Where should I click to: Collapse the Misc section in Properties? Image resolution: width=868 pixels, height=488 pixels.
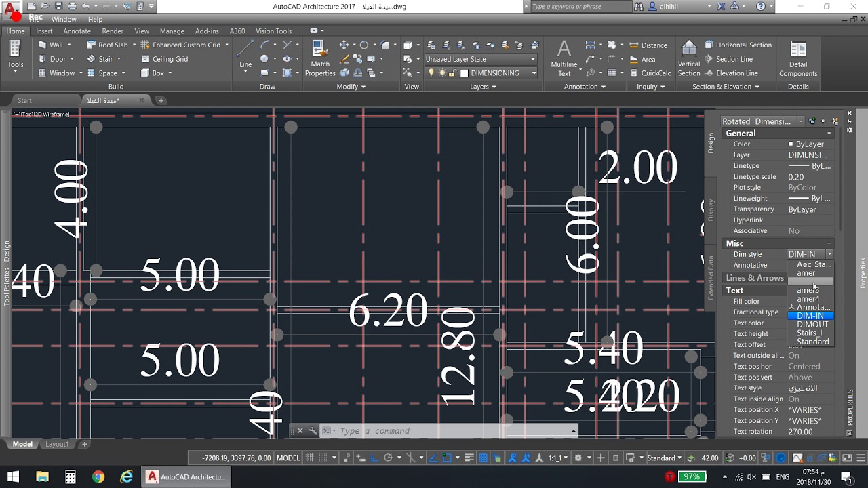(829, 243)
